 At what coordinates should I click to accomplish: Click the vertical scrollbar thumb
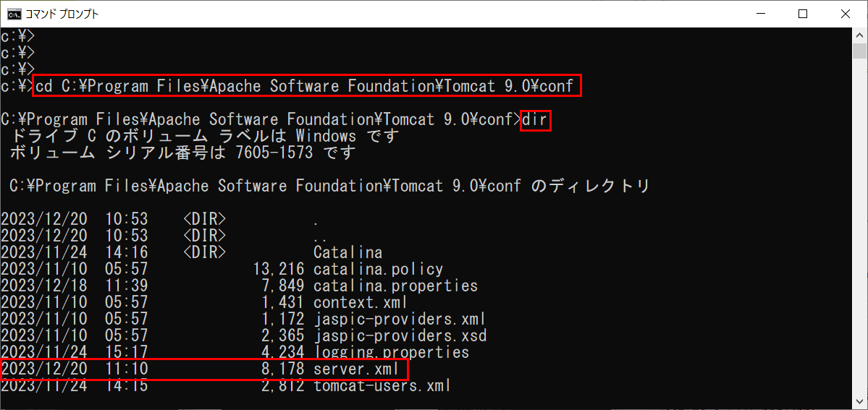coord(859,51)
